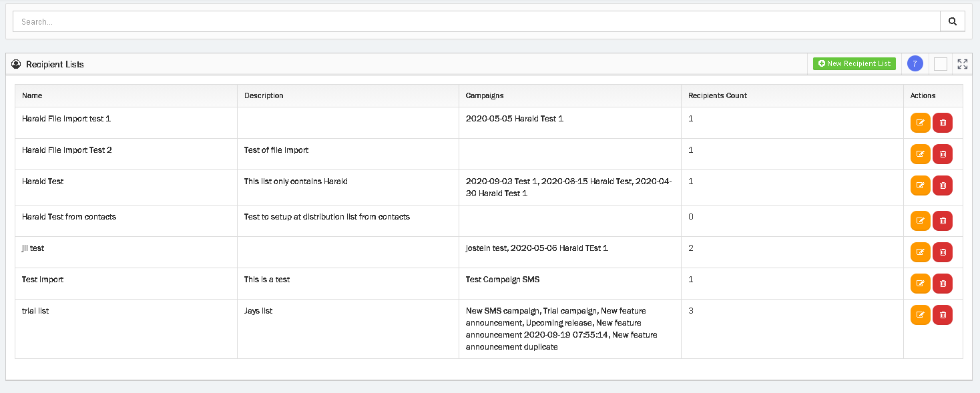Create a New Recipient List

point(854,64)
